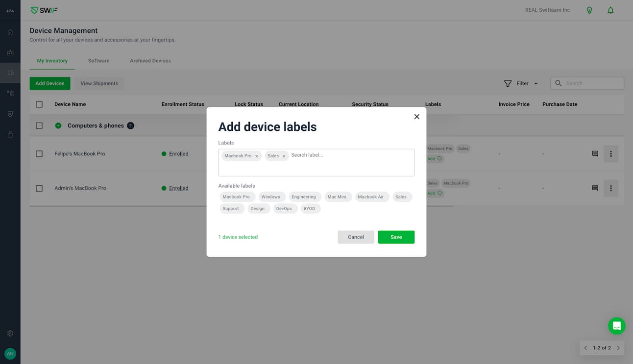This screenshot has height=364, width=633.
Task: Click the Add Devices button
Action: pyautogui.click(x=50, y=84)
